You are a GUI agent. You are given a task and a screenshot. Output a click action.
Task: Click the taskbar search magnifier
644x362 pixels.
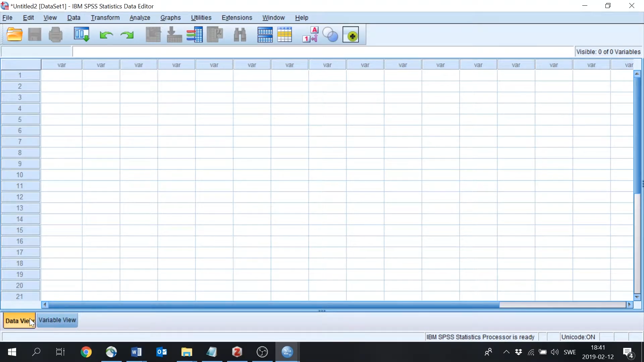[x=36, y=352]
